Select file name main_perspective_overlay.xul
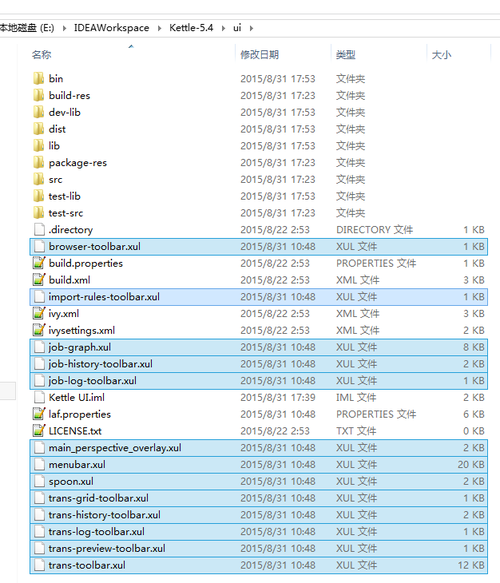500x583 pixels. [x=115, y=448]
